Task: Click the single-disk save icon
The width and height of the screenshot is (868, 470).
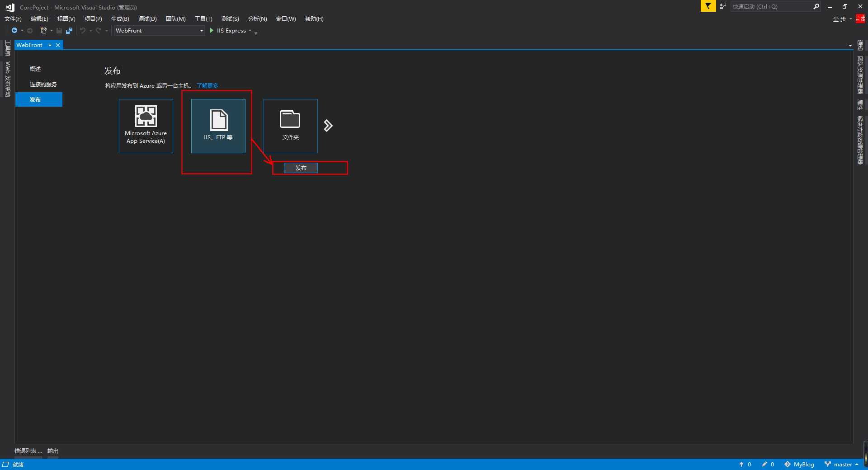Action: tap(59, 31)
